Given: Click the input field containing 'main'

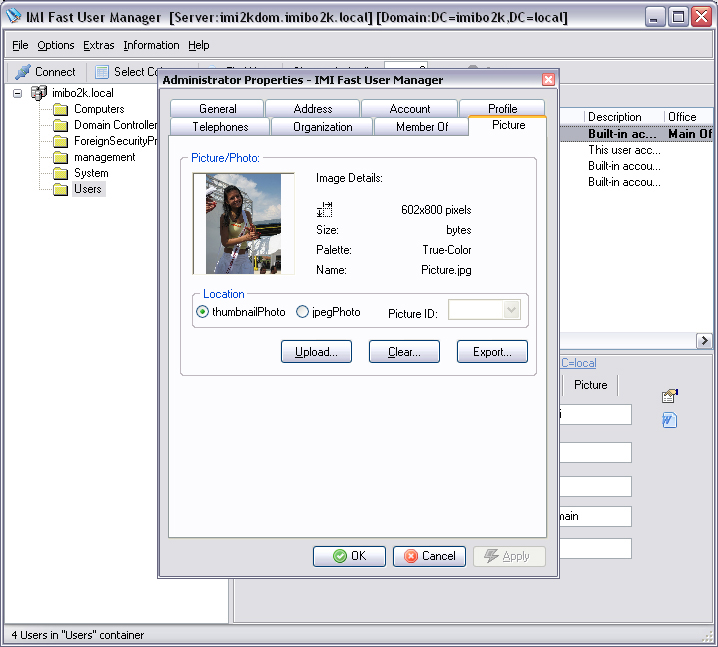Looking at the screenshot, I should click(595, 517).
